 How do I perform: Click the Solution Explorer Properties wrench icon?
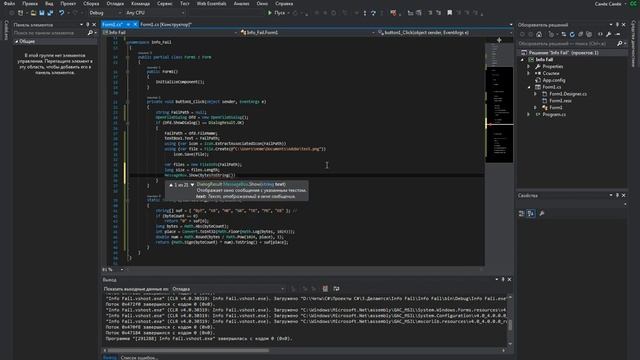tap(609, 34)
